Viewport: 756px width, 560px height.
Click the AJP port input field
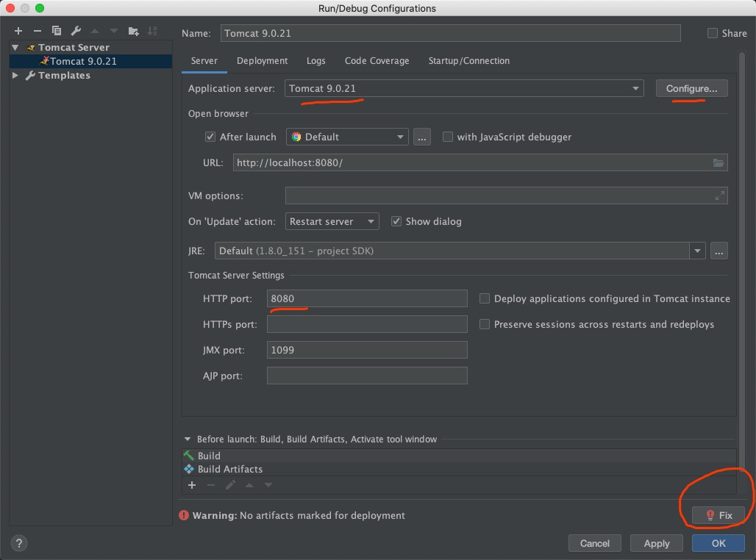tap(367, 376)
